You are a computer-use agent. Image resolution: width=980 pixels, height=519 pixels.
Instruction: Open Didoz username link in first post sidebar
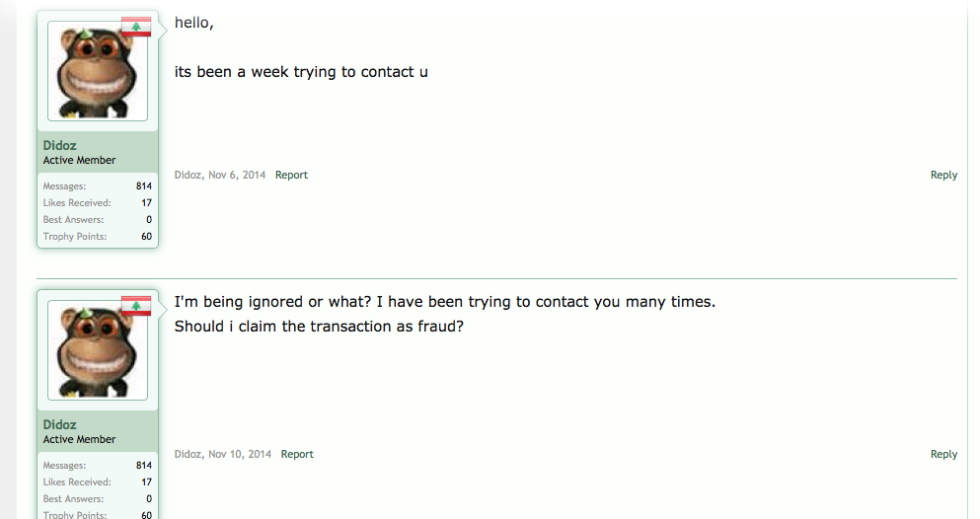pos(59,145)
